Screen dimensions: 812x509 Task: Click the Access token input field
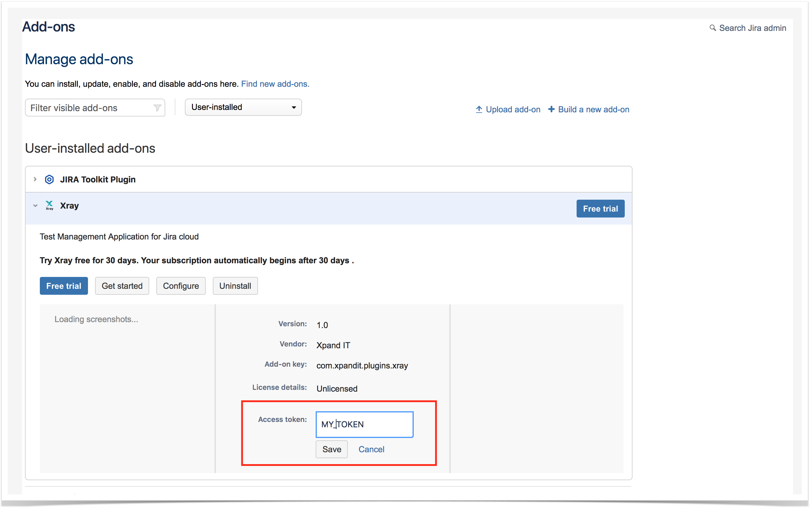(364, 424)
